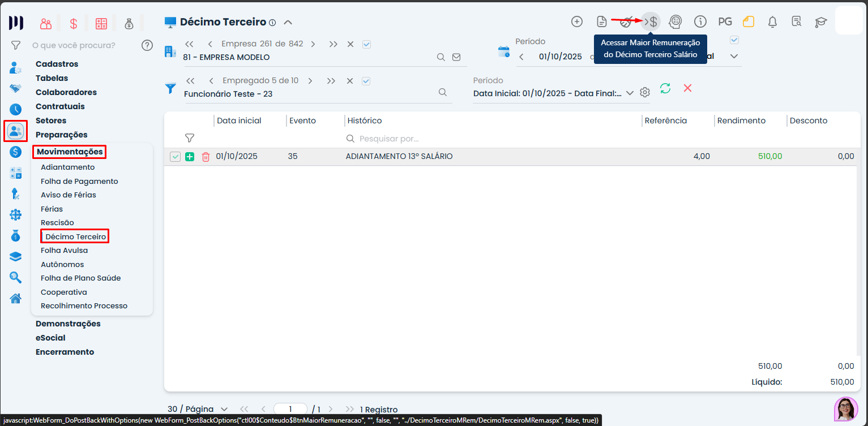Image resolution: width=868 pixels, height=426 pixels.
Task: Click the red X next to refresh icon
Action: [x=687, y=88]
